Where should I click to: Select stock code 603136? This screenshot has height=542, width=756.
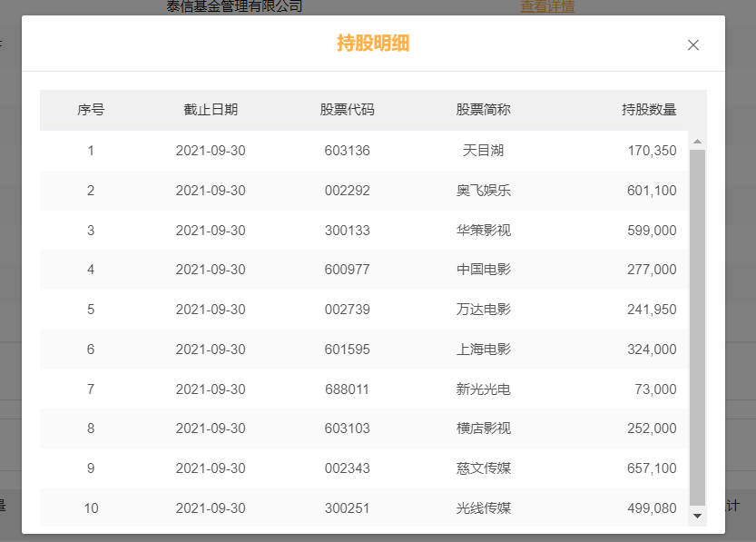tap(347, 151)
